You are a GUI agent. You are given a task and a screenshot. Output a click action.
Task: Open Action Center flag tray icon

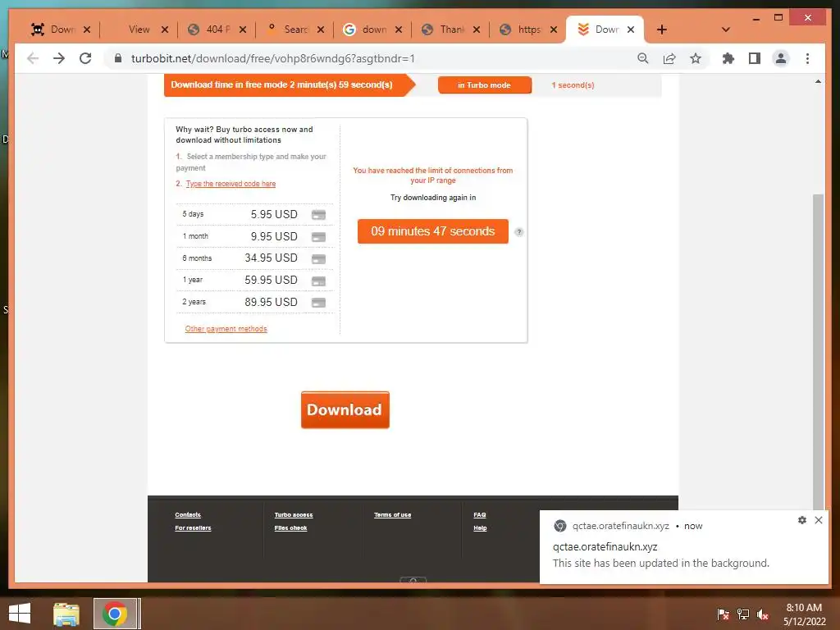(x=723, y=614)
